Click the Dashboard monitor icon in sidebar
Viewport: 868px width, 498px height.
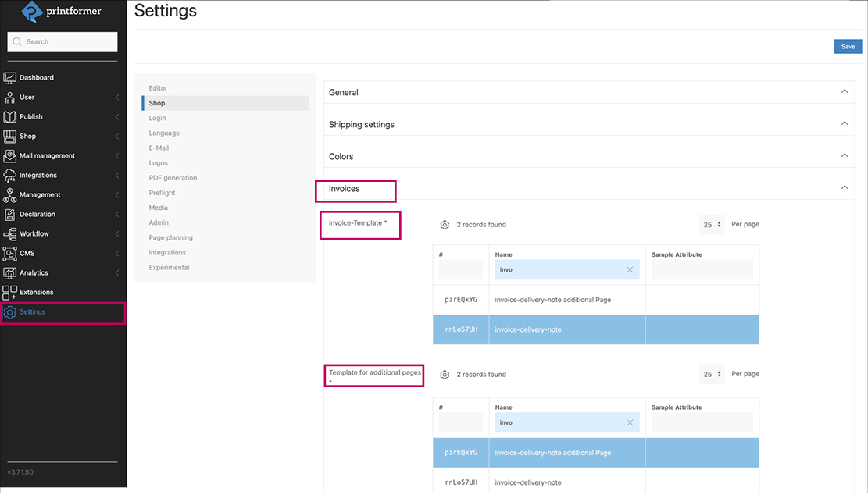pos(9,77)
